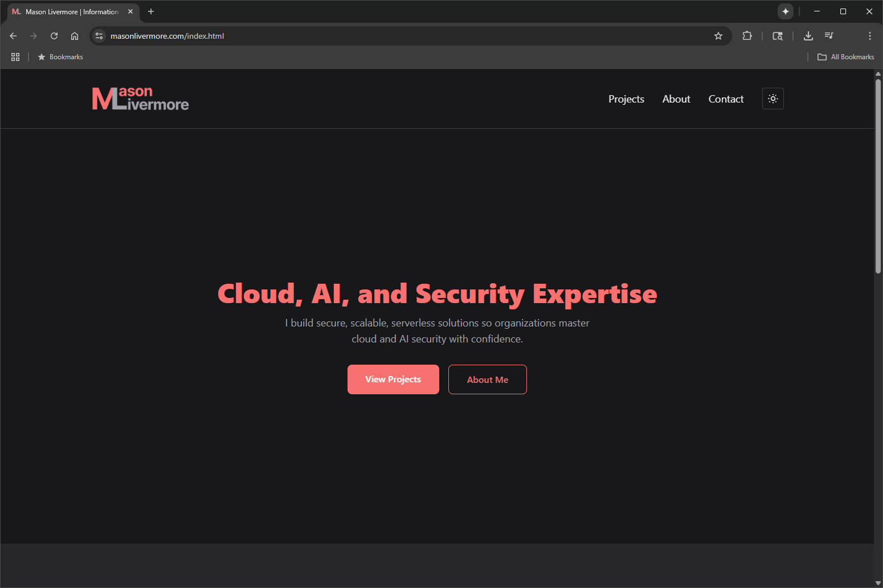Open the Contact nav link
Screen dimensions: 883x588
pos(726,99)
